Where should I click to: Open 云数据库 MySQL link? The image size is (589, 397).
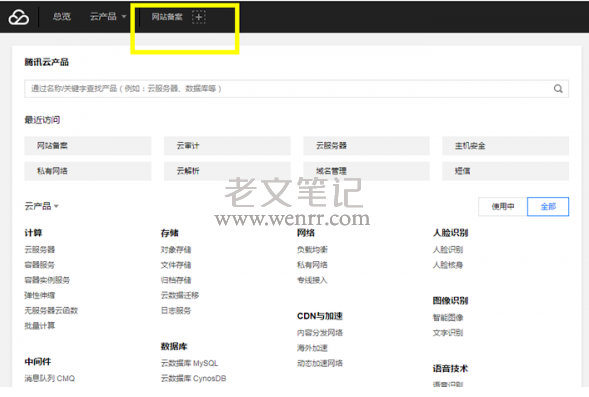click(189, 363)
